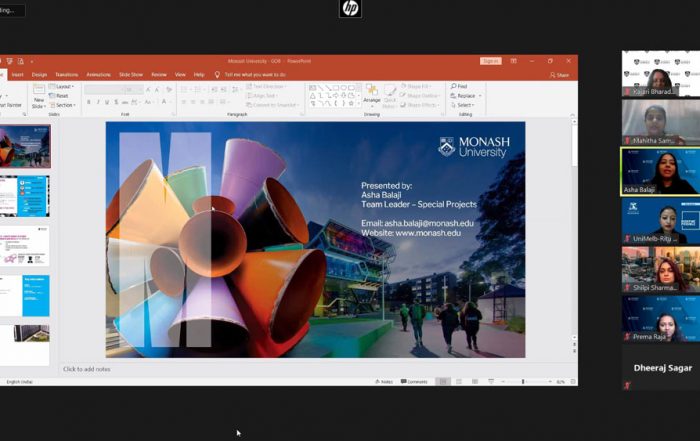The height and width of the screenshot is (441, 700).
Task: Open the Text Direction dropdown
Action: click(x=267, y=86)
